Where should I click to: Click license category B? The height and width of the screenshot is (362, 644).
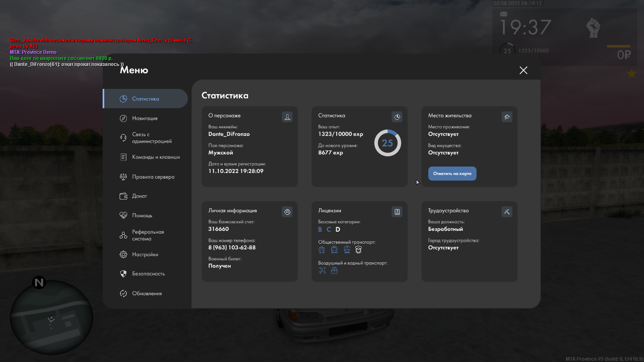(x=320, y=230)
